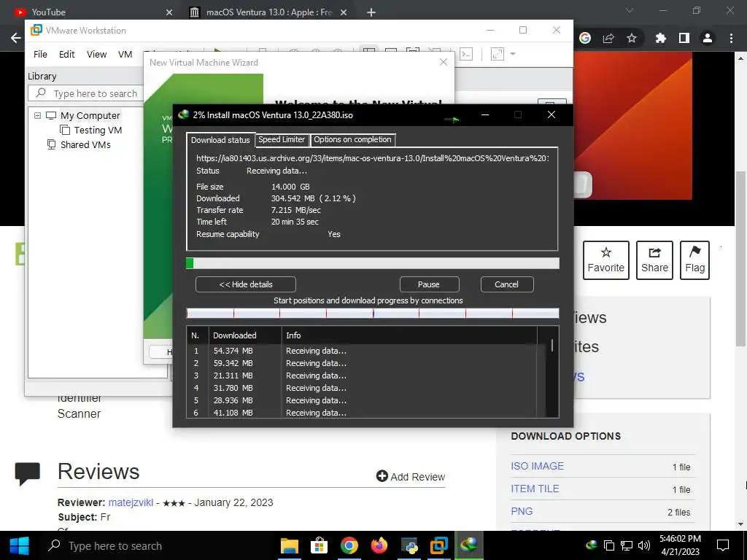747x560 pixels.
Task: Select the Download status tab
Action: 220,139
